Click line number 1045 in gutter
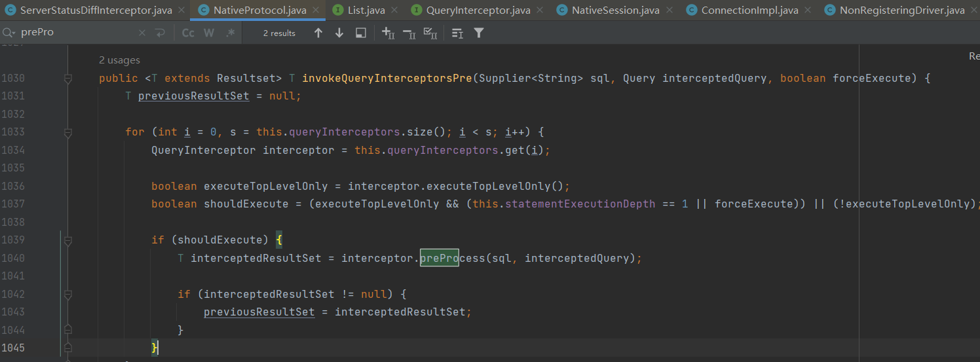 [x=13, y=348]
